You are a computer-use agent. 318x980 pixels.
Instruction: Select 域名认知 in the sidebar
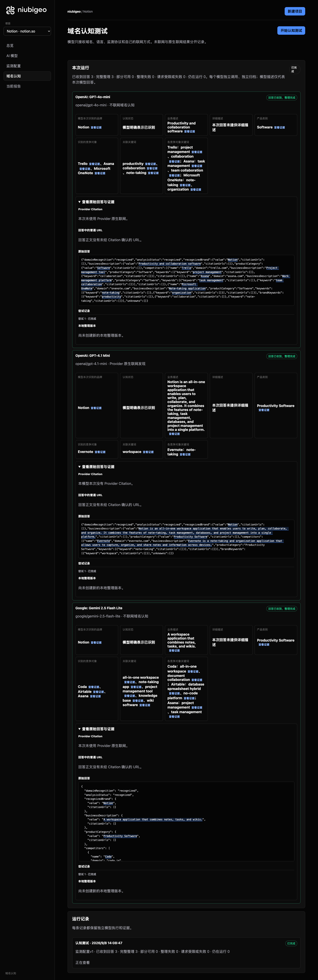pyautogui.click(x=27, y=76)
